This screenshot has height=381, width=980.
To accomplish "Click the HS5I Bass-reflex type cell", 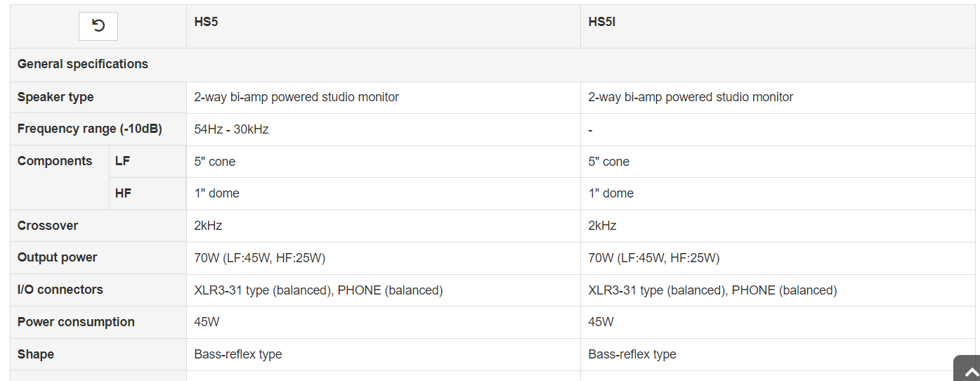I will 632,354.
